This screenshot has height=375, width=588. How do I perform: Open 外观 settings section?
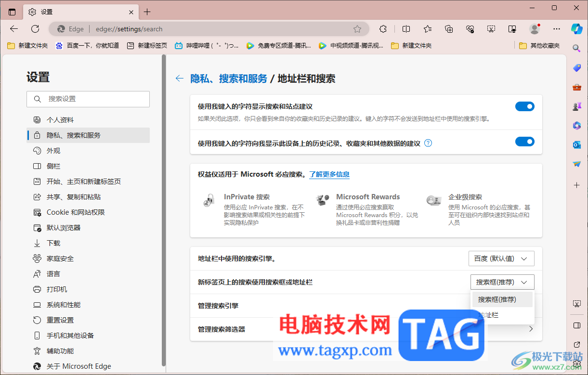pyautogui.click(x=88, y=151)
